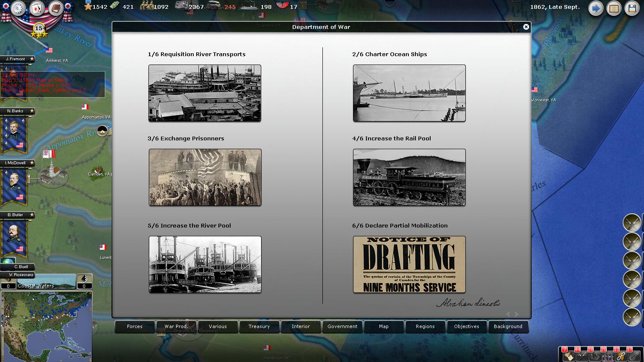Open the Government tab

[342, 326]
